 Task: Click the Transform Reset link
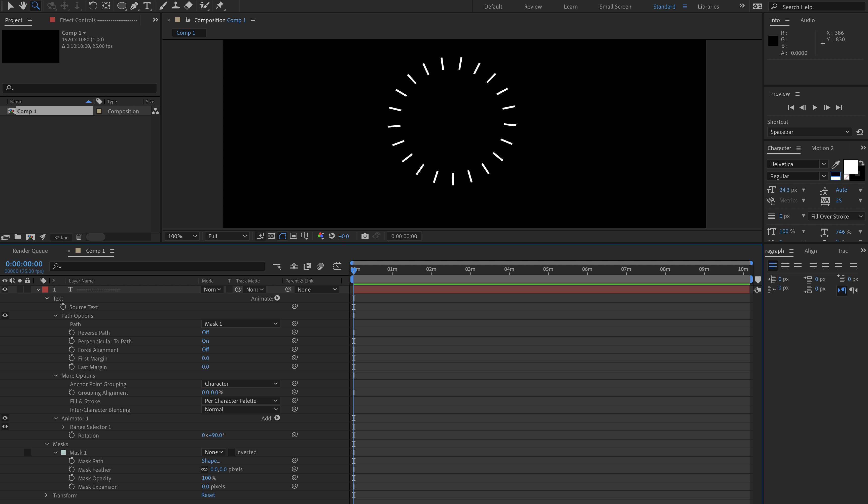tap(208, 495)
